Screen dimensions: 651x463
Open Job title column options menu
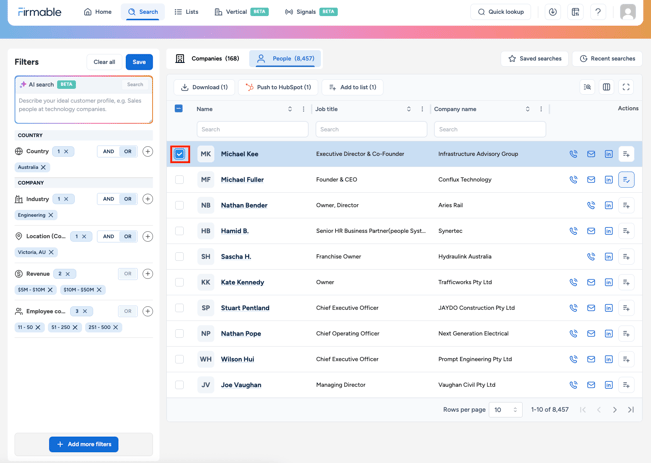(422, 109)
